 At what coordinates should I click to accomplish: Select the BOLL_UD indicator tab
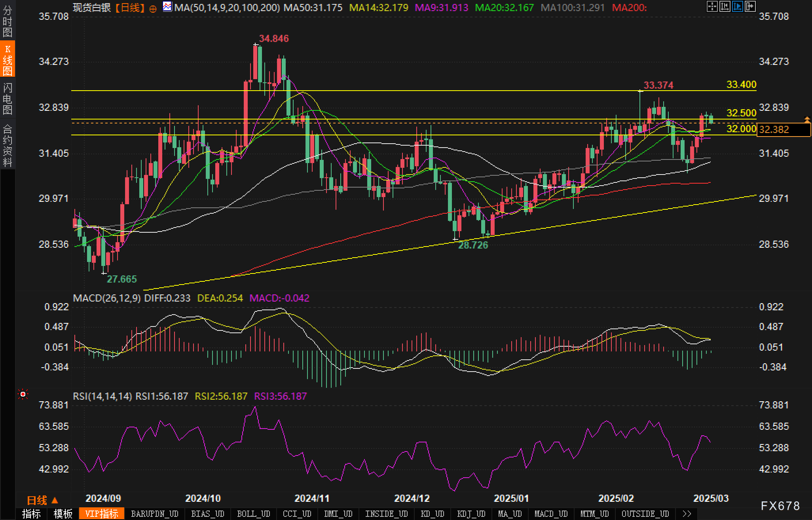point(253,514)
